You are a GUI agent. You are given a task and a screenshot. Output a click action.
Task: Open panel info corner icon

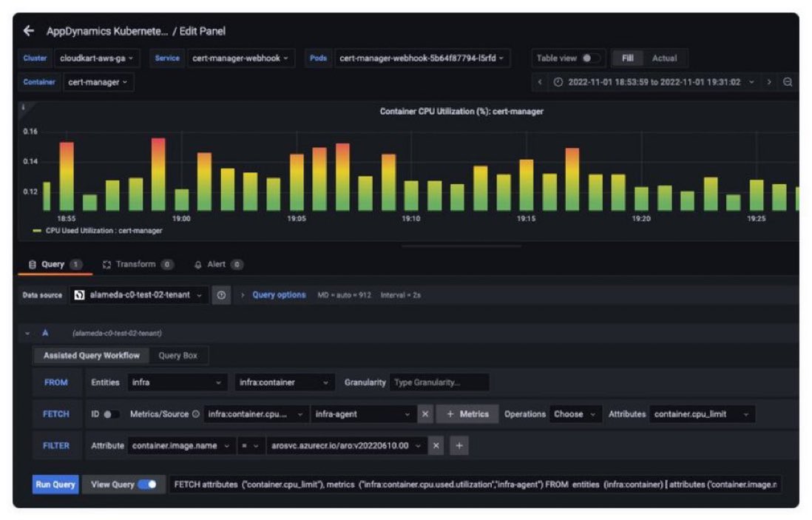[x=23, y=107]
